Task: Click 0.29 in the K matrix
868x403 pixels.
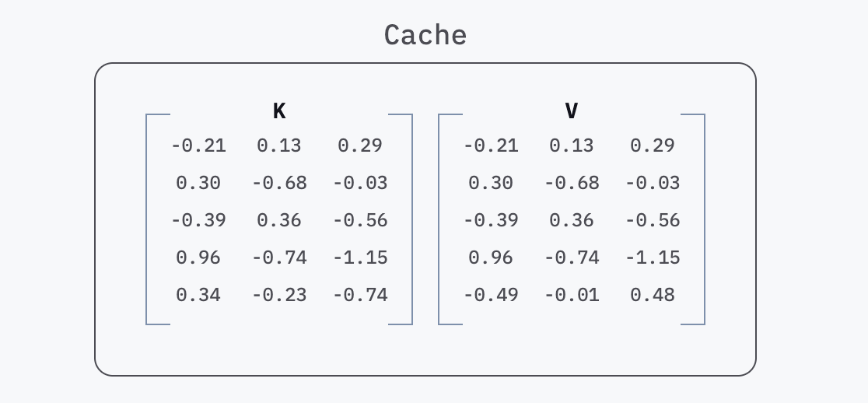Action: [x=360, y=145]
